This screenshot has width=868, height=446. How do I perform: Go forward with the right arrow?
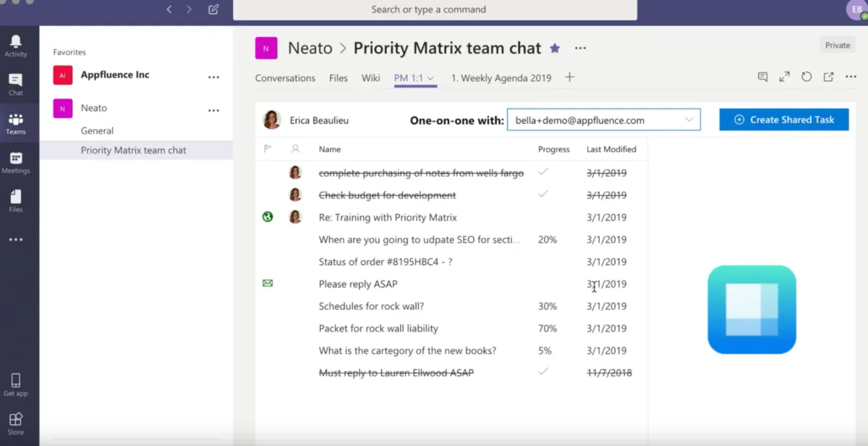190,9
